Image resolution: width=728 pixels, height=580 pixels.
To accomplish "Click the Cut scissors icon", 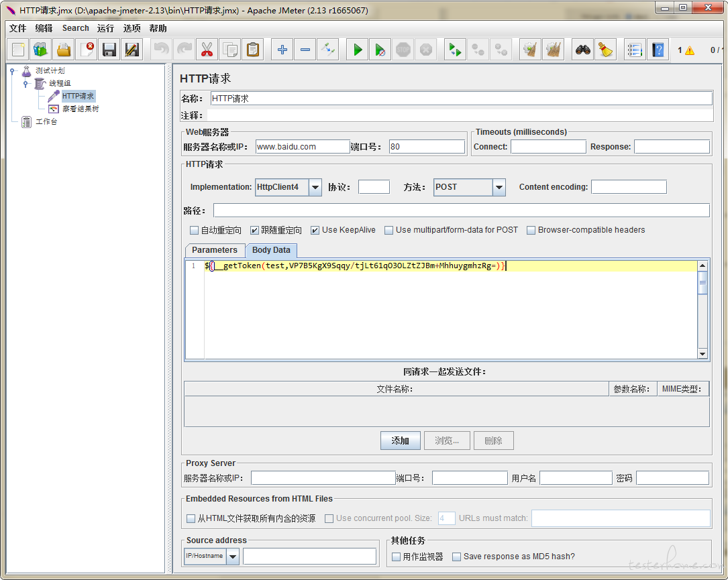I will (207, 50).
